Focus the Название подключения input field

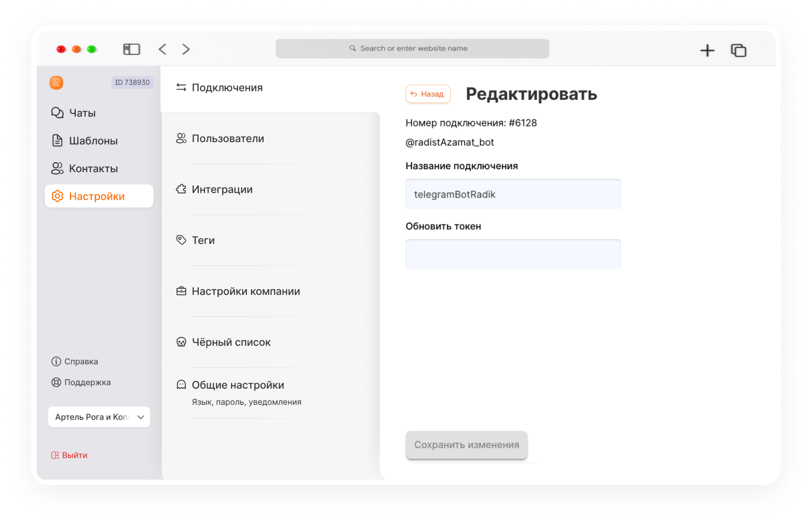[513, 194]
